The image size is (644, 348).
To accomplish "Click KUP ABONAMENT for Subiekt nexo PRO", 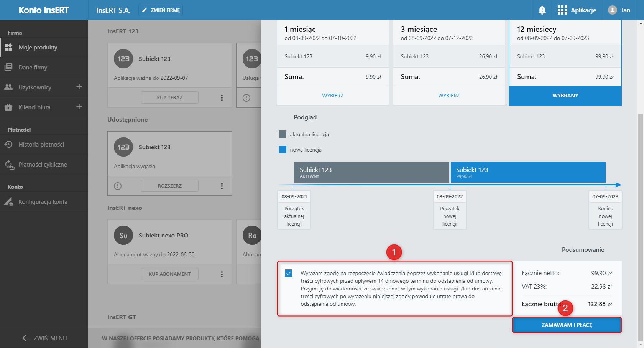I will (170, 274).
